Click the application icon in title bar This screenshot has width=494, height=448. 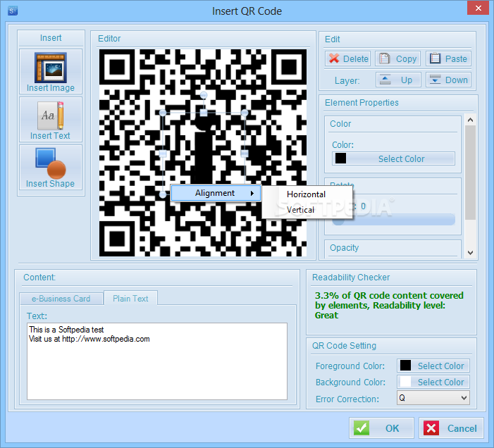(x=13, y=11)
